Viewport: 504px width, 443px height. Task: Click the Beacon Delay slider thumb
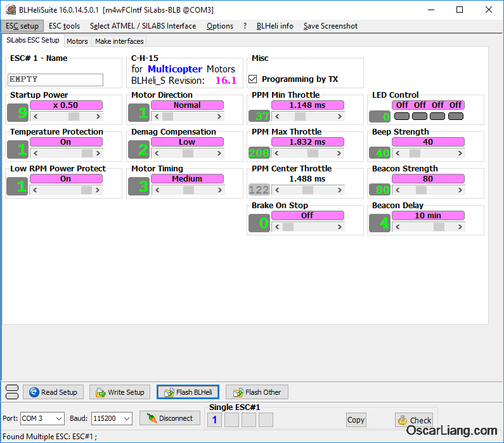(439, 227)
